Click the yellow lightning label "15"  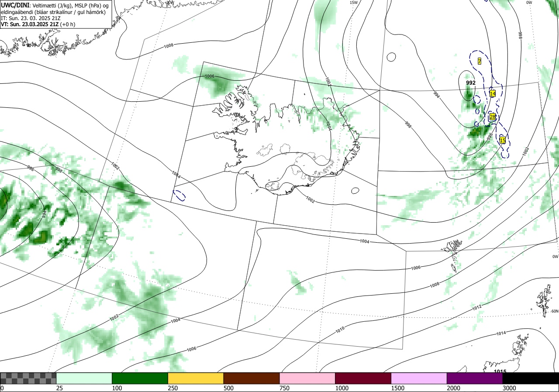point(503,140)
